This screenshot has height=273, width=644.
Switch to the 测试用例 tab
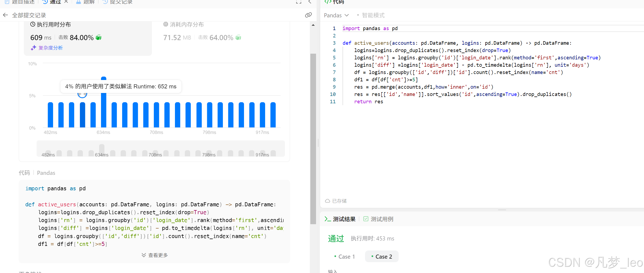click(x=378, y=219)
